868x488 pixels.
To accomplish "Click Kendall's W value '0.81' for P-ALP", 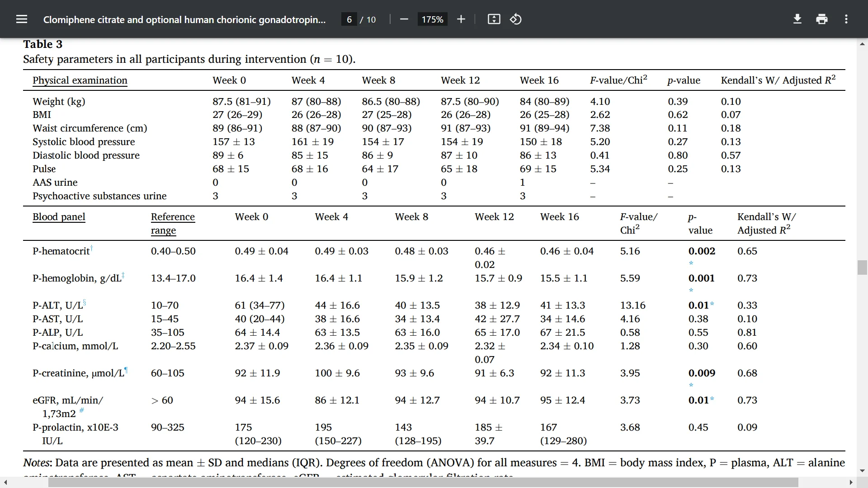I will [x=747, y=333].
